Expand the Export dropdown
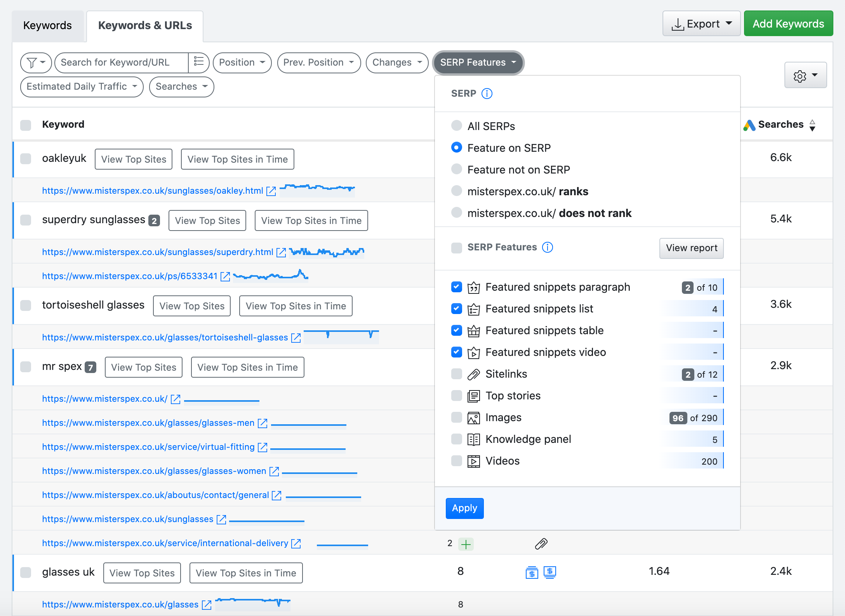 tap(701, 24)
